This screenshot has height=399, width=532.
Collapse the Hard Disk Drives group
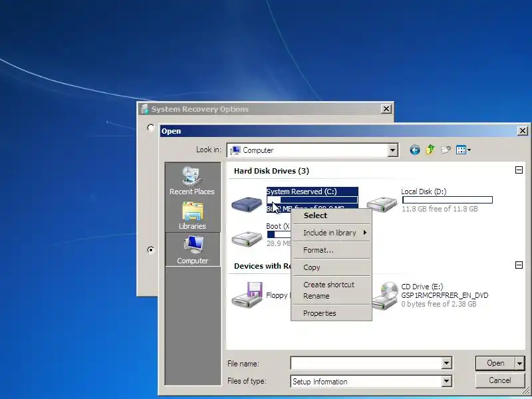coord(519,170)
